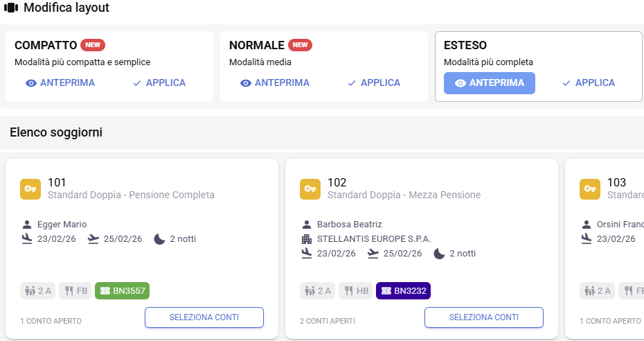Image resolution: width=644 pixels, height=341 pixels.
Task: Click the company building icon next to STELLANTIS
Action: pos(307,239)
